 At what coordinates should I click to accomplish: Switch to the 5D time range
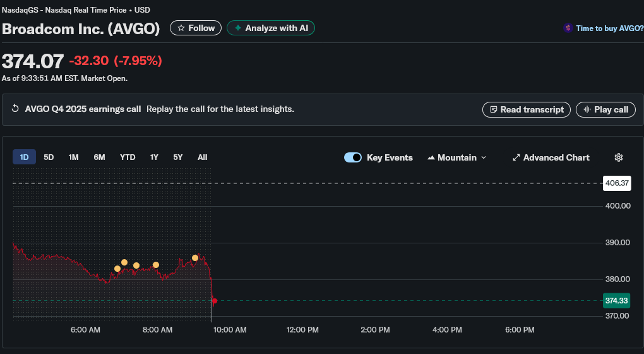point(49,157)
